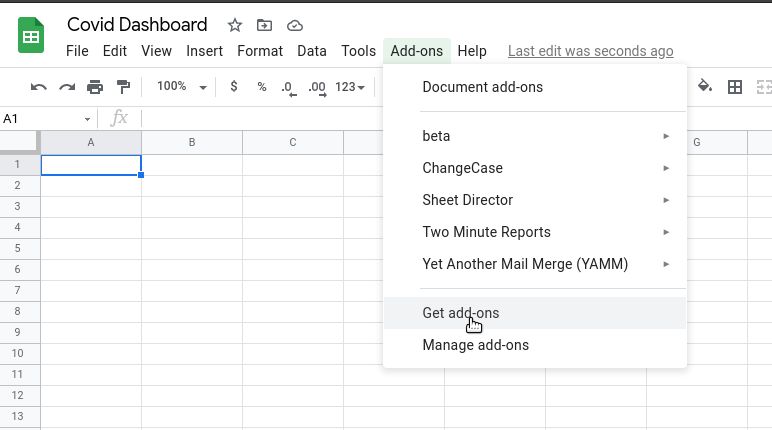The width and height of the screenshot is (772, 430).
Task: Click the Decrease decimal places button
Action: [289, 89]
